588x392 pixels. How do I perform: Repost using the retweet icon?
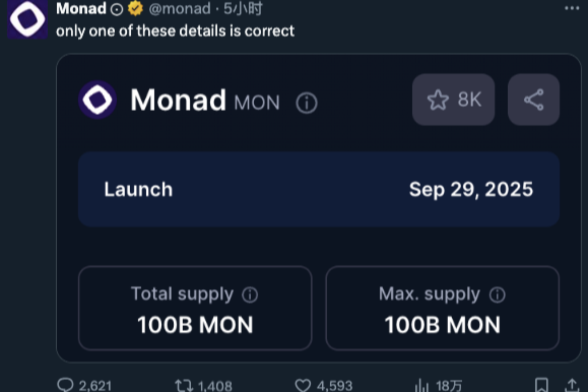[x=184, y=385]
